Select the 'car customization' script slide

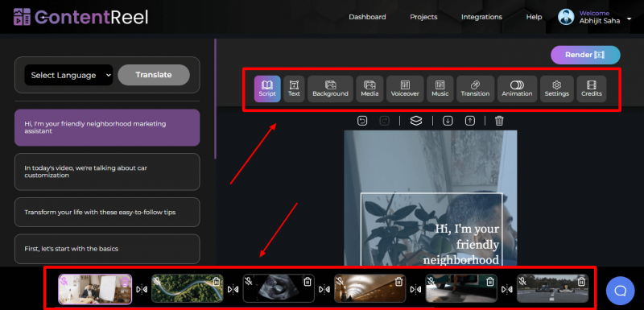tap(107, 172)
